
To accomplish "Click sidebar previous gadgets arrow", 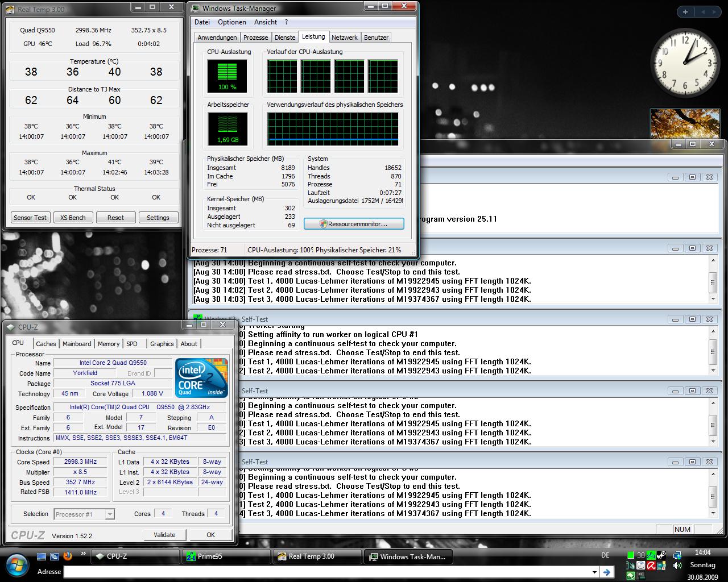I will pyautogui.click(x=703, y=12).
